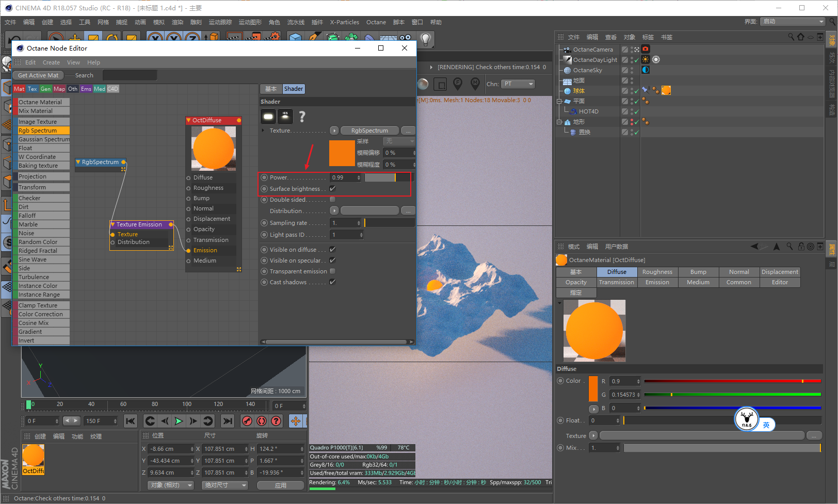This screenshot has height=504, width=838.
Task: Select OctDiffuse material thumbnail
Action: click(34, 456)
